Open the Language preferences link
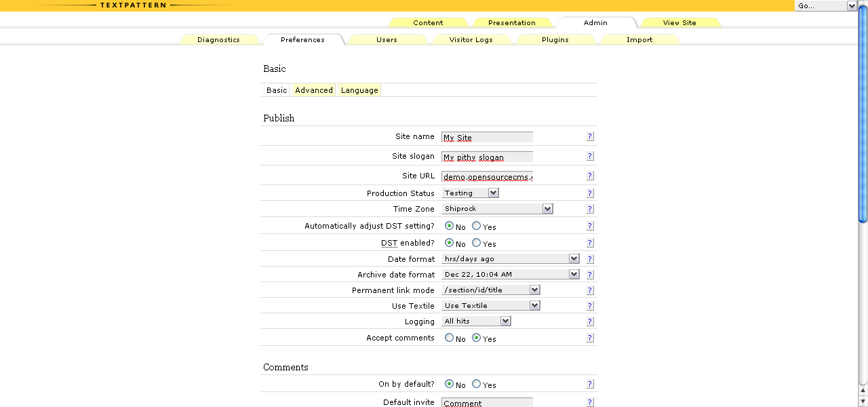 click(359, 90)
